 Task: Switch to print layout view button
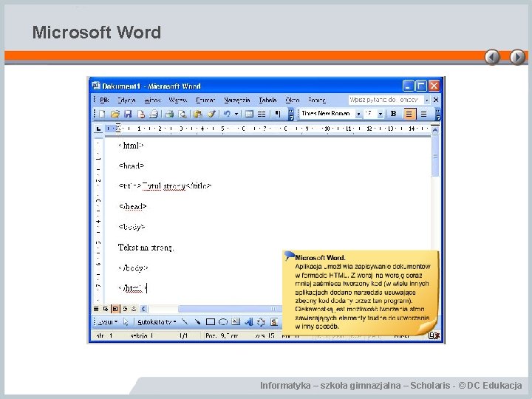pyautogui.click(x=115, y=309)
